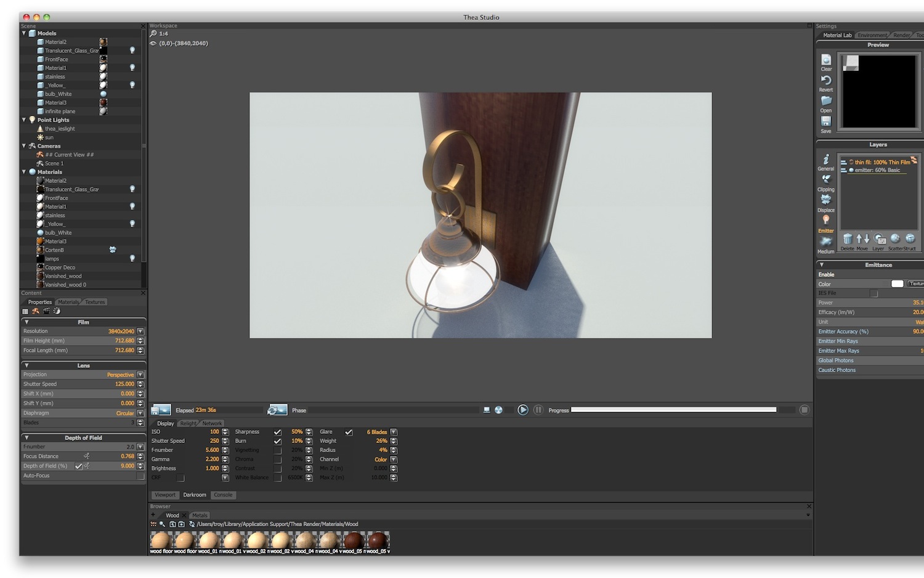Click the Scatter sphere icon
Screen dimensions: 924x578
[x=895, y=238]
